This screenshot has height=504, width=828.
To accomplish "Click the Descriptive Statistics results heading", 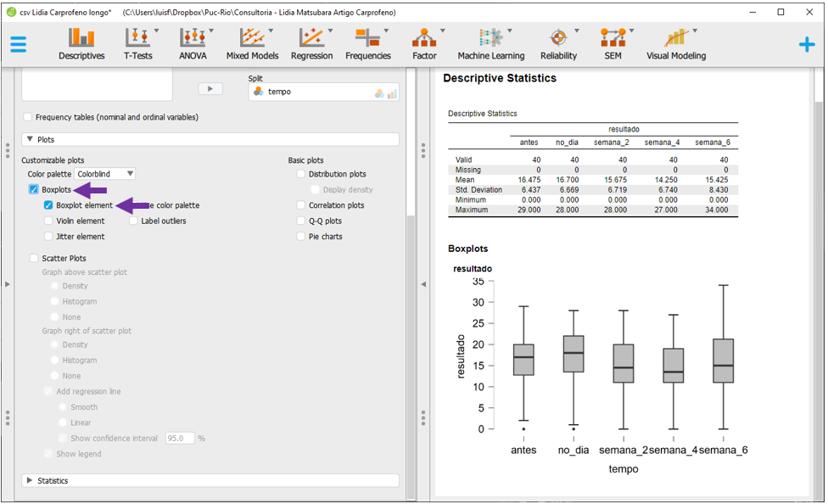I will (x=500, y=78).
